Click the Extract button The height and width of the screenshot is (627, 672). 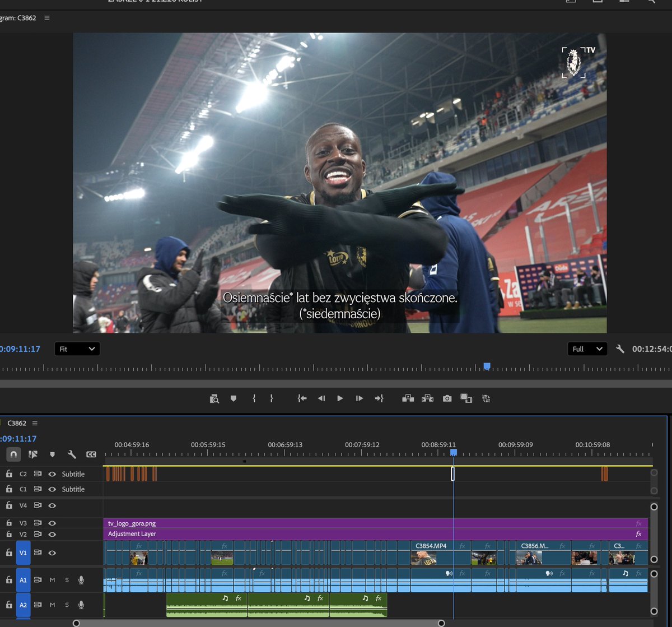point(428,398)
